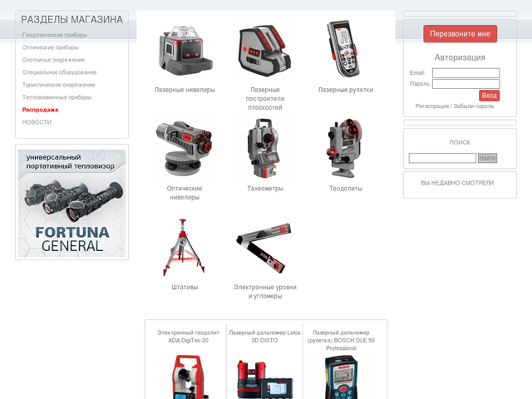Open Геодезические приборы menu section
The height and width of the screenshot is (399, 532).
coord(55,35)
